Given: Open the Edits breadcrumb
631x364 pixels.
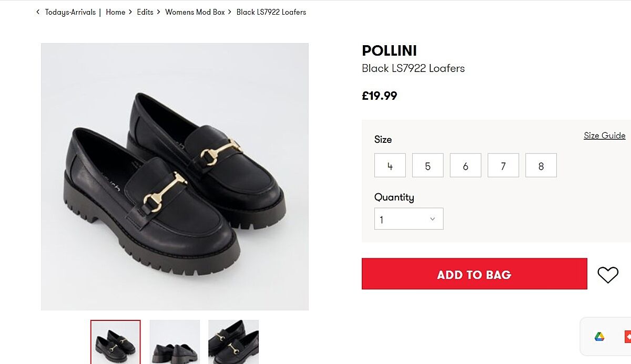Looking at the screenshot, I should [145, 12].
